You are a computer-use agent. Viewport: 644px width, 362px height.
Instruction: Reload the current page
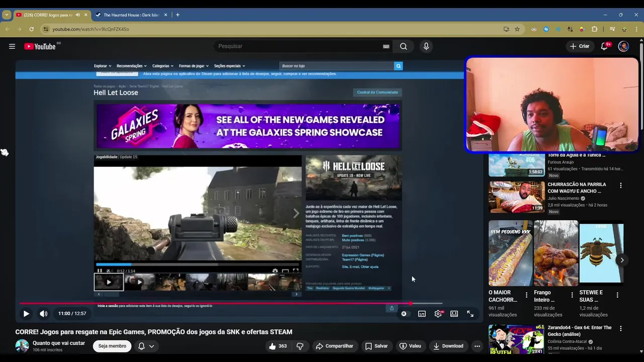pyautogui.click(x=31, y=29)
